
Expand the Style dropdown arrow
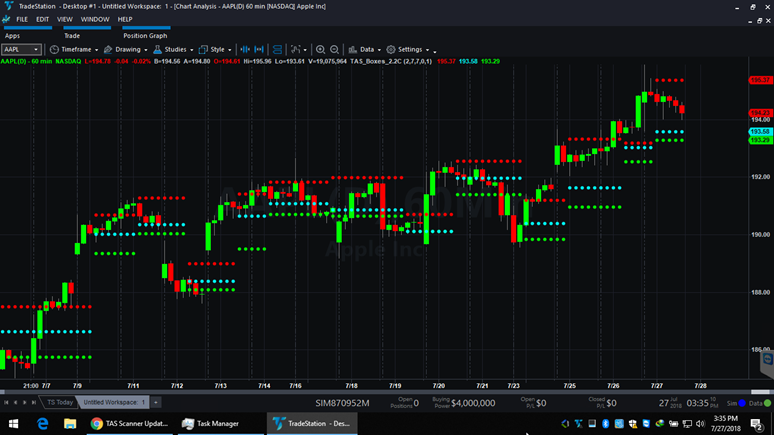[x=230, y=50]
